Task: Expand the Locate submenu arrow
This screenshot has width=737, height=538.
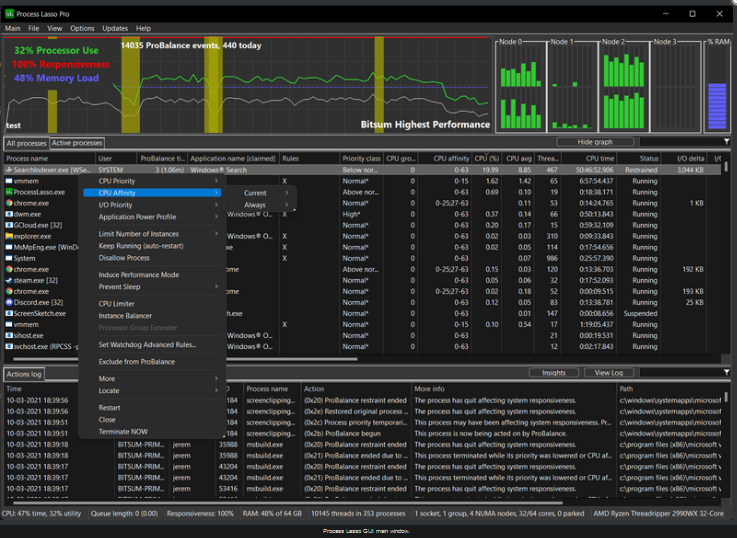Action: point(216,390)
